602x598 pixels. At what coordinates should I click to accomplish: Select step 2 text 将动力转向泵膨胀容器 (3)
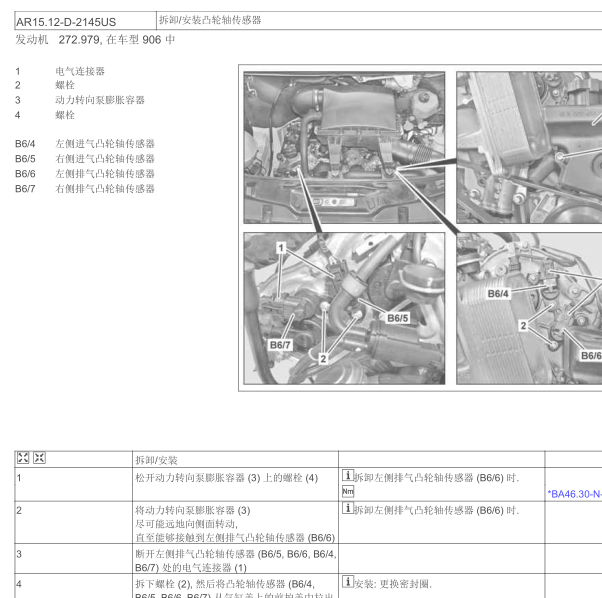coord(193,510)
